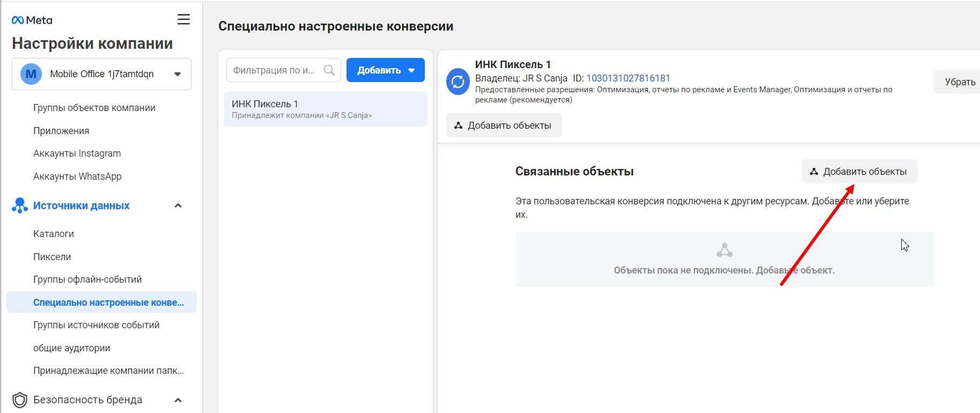Open Принадлежащие компании папки item

(108, 371)
